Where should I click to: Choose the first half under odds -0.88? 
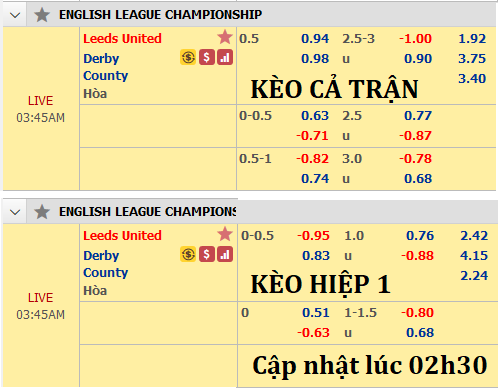(417, 256)
